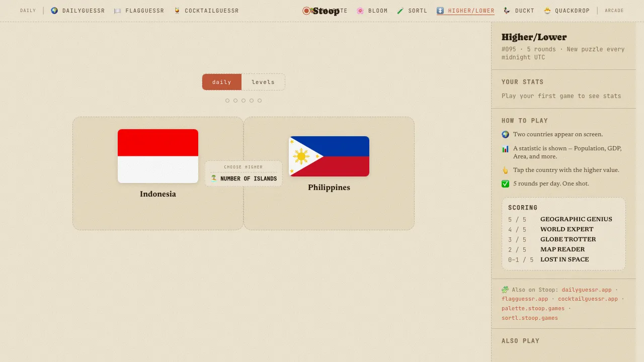Open Quackdrop via its duck icon
The height and width of the screenshot is (362, 644).
click(x=547, y=11)
